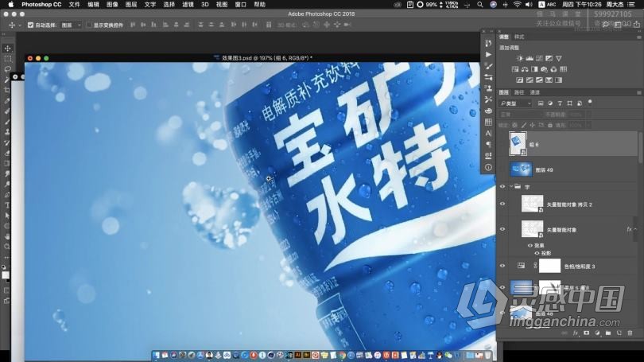The height and width of the screenshot is (362, 644).
Task: Select the Horizontal Type tool
Action: [7, 205]
